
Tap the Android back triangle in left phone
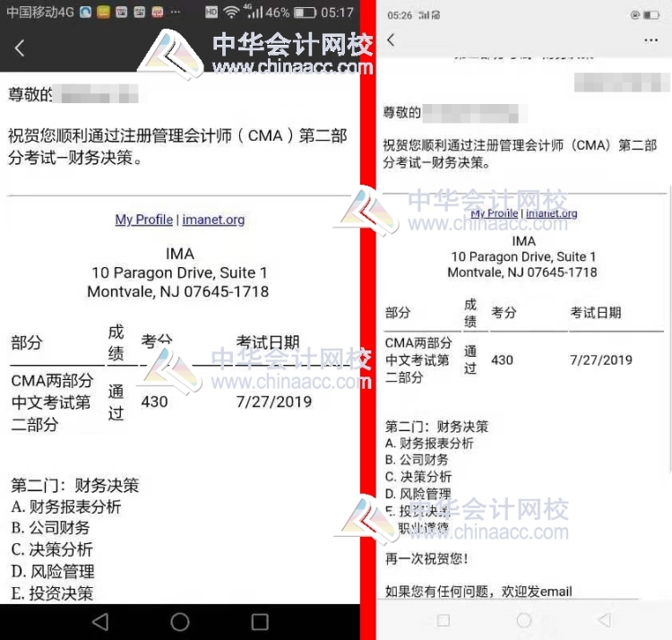100,621
